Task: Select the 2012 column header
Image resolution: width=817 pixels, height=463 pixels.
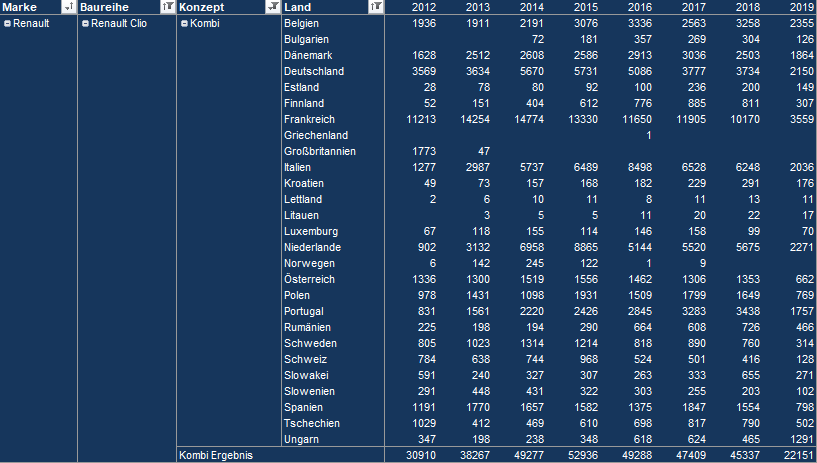Action: (x=424, y=7)
